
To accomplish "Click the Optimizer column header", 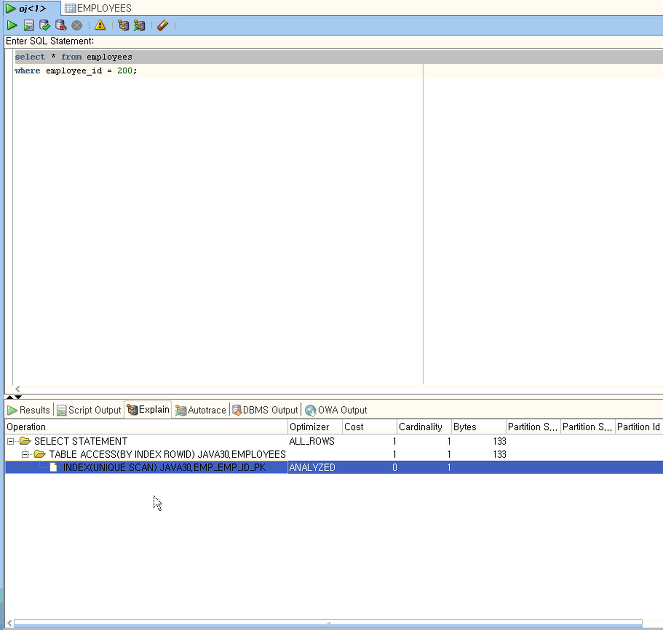I will [x=315, y=427].
